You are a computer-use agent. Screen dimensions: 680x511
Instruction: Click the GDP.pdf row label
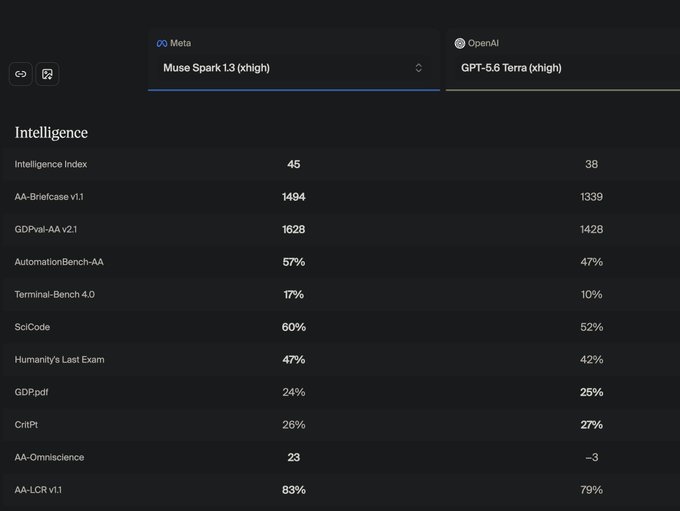(31, 392)
